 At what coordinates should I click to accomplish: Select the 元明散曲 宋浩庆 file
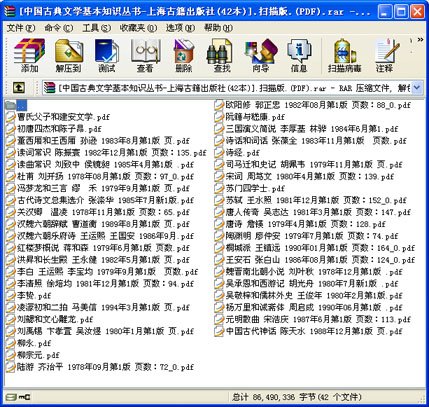pyautogui.click(x=313, y=320)
